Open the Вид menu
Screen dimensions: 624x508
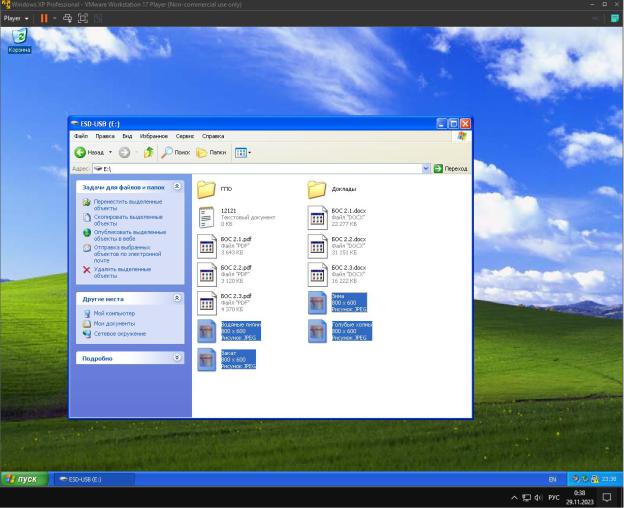(x=127, y=136)
